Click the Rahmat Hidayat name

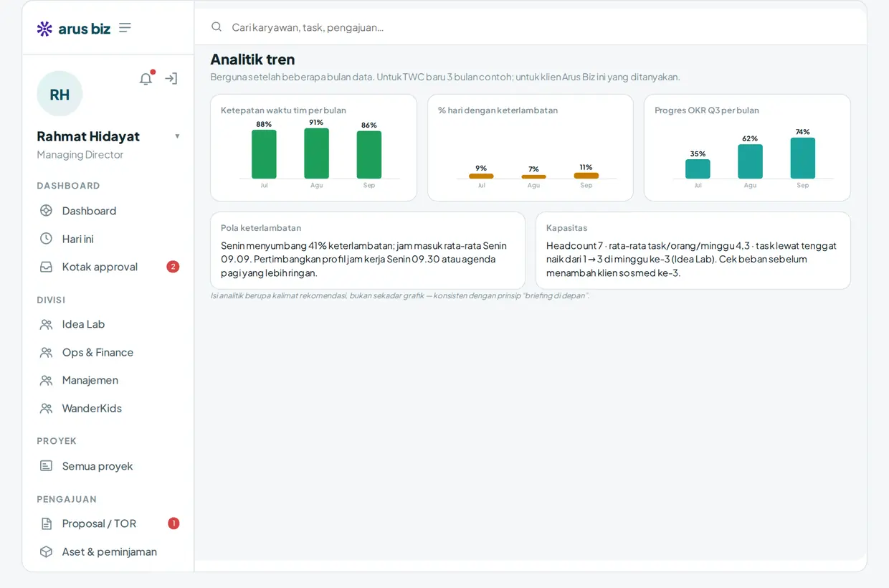coord(88,136)
